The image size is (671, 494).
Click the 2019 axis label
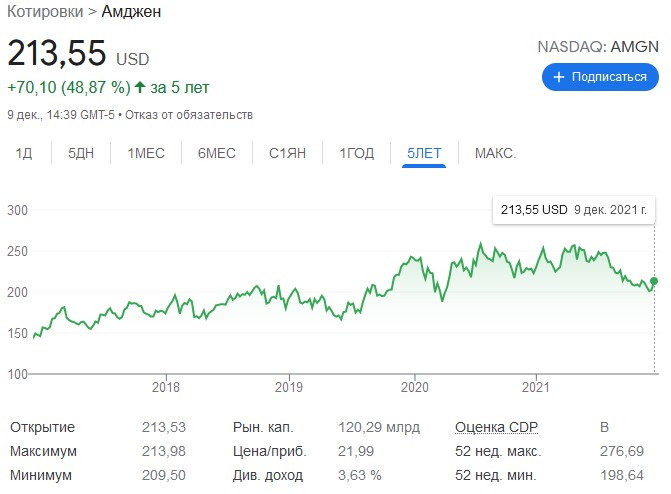coord(289,387)
